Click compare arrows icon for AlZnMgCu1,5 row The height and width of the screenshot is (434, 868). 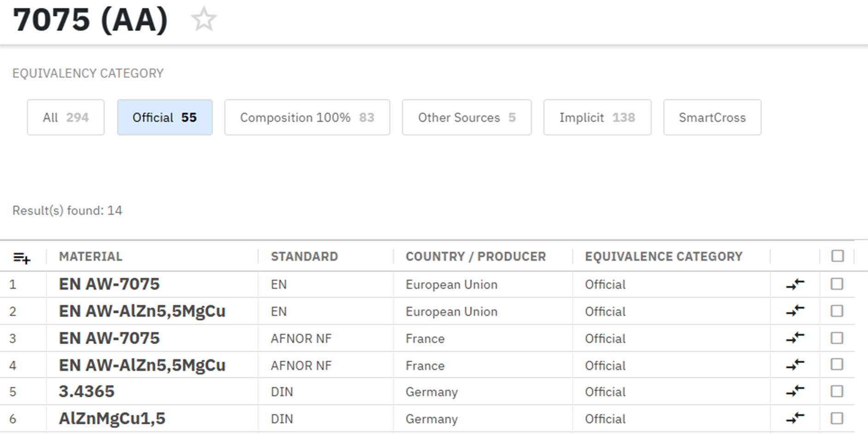tap(795, 418)
